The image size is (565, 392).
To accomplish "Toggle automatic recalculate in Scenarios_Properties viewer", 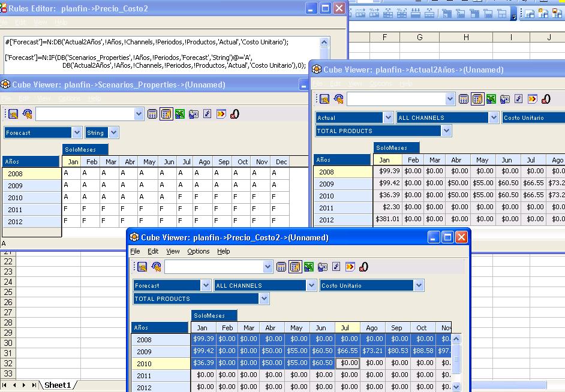I will point(166,113).
